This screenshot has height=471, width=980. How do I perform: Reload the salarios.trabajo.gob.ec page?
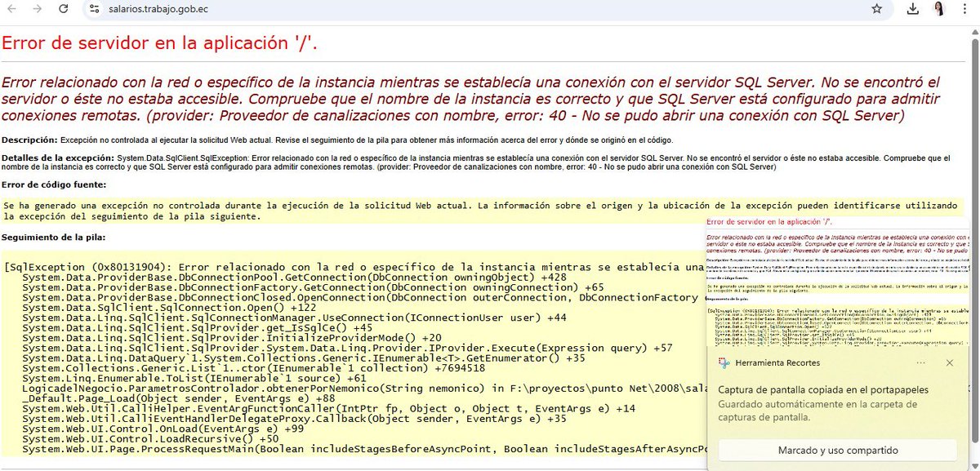tap(65, 9)
